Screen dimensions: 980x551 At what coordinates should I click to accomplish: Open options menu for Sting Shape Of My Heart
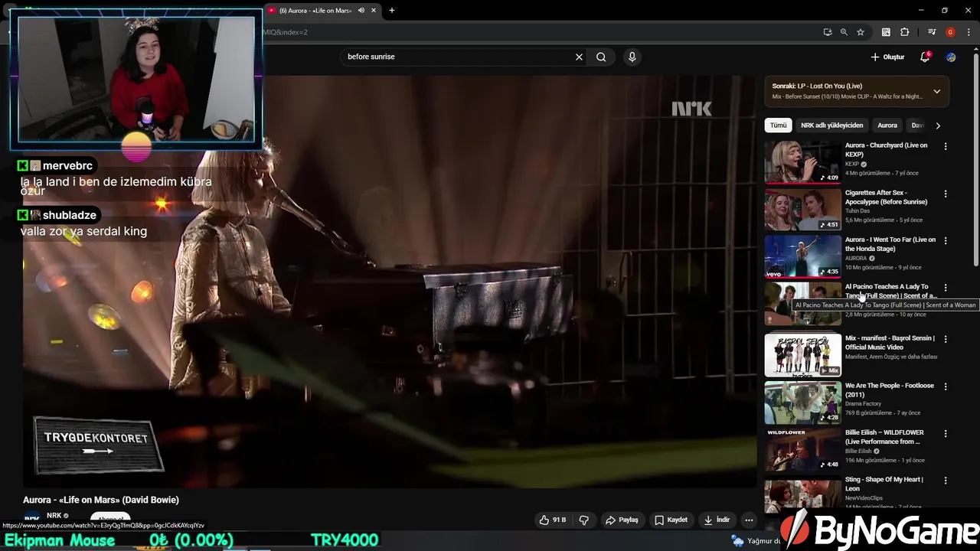[946, 481]
